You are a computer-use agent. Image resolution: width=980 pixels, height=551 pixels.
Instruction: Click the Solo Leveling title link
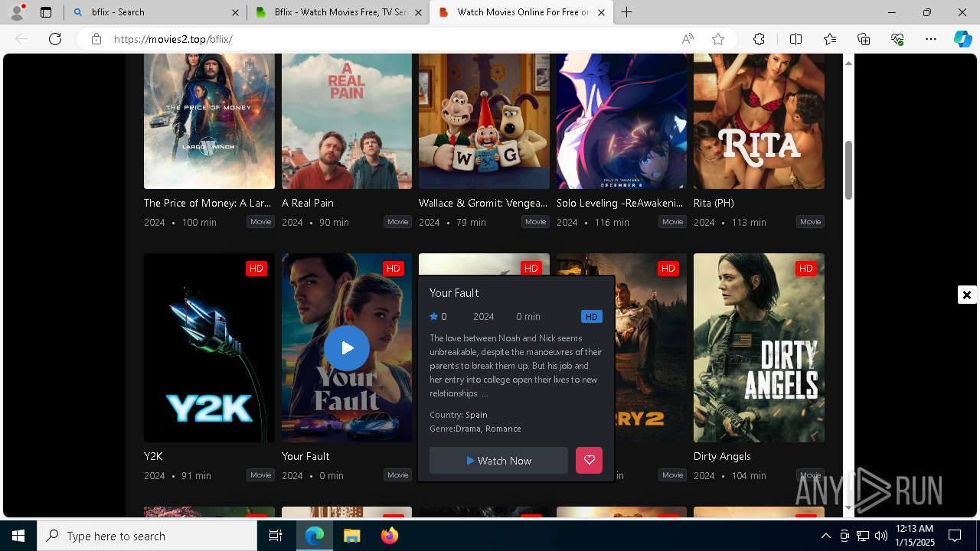point(620,203)
